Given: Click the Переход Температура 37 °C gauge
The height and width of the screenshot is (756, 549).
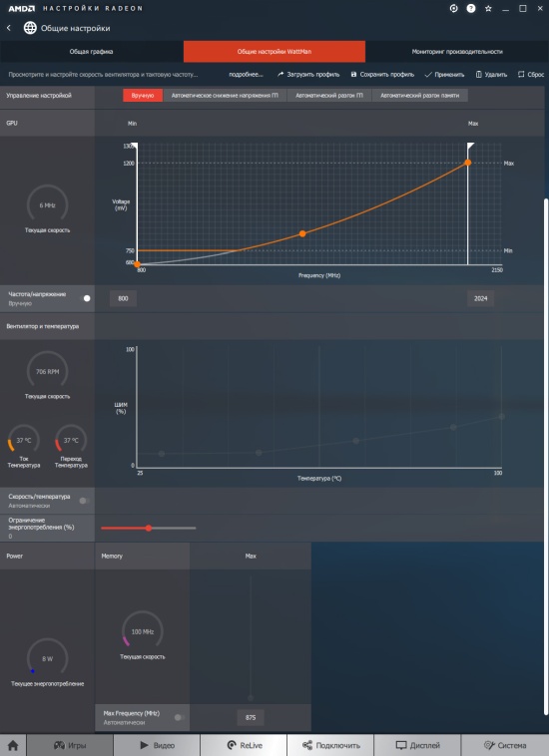Looking at the screenshot, I should point(71,440).
